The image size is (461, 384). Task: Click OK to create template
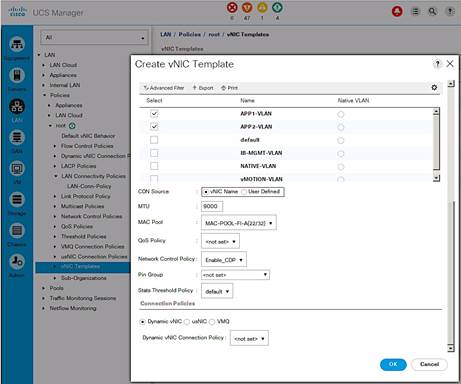393,364
